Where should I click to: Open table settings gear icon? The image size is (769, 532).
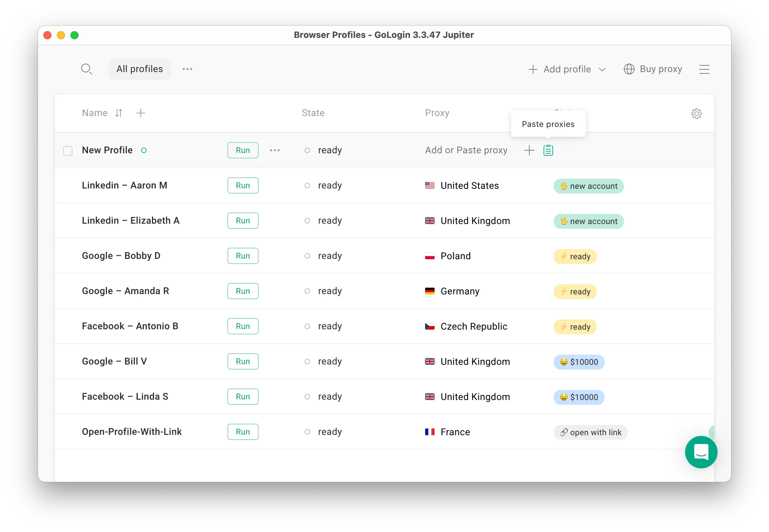coord(697,114)
